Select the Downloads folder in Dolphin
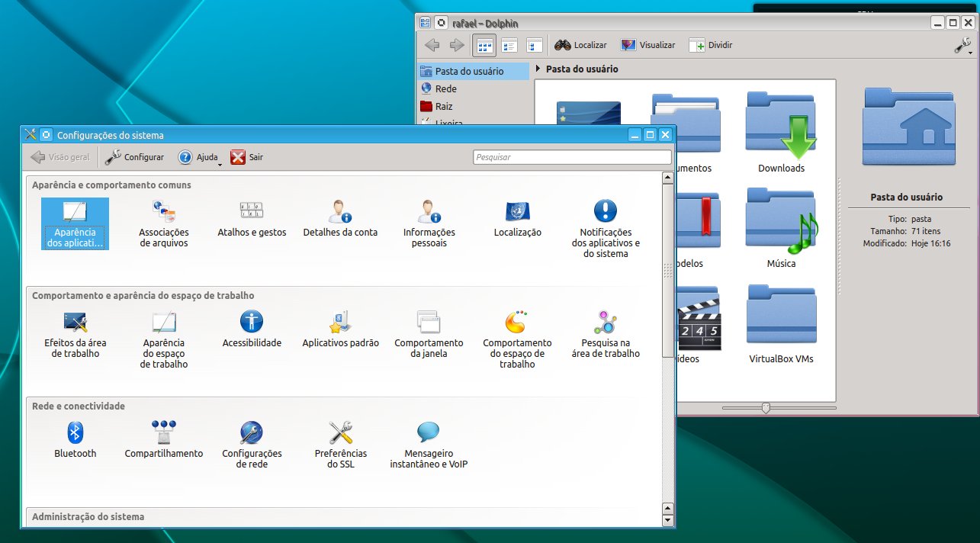980x543 pixels. pos(781,133)
